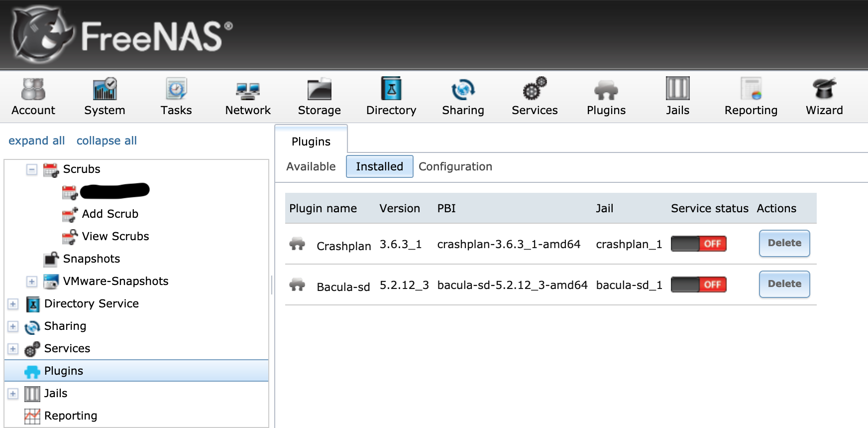
Task: Click the Snapshots icon in tree
Action: [x=51, y=259]
